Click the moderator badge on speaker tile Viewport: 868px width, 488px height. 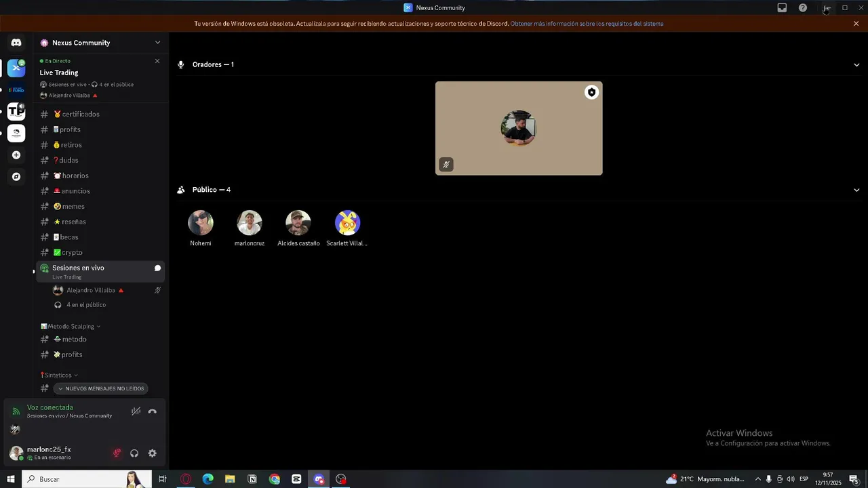[591, 92]
